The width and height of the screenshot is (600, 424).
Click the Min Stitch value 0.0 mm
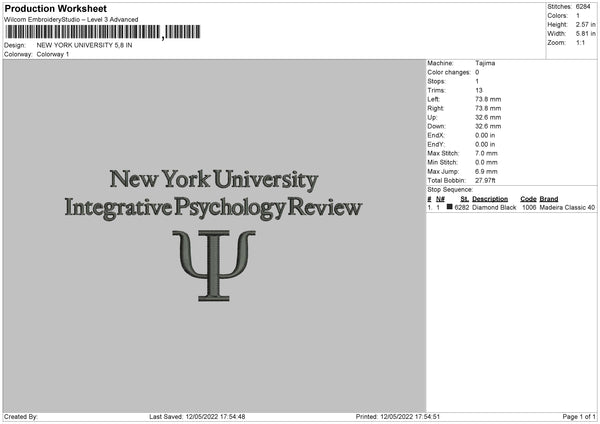(x=486, y=163)
